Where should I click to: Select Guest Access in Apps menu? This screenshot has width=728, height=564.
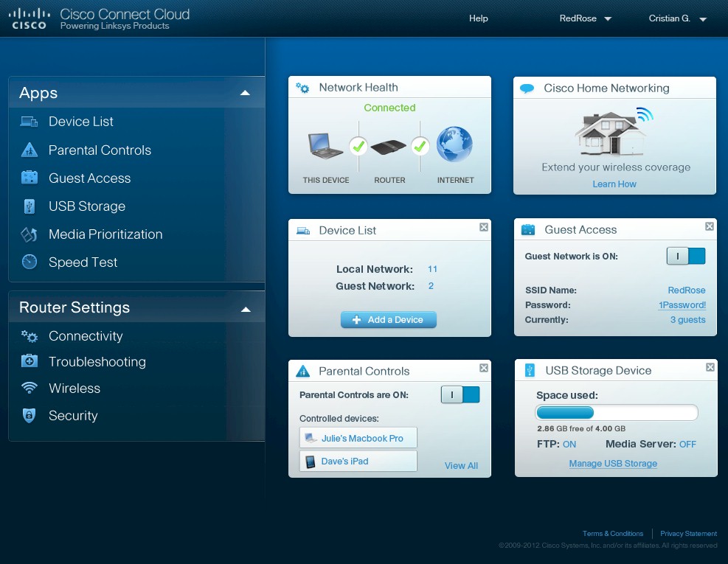(x=89, y=178)
